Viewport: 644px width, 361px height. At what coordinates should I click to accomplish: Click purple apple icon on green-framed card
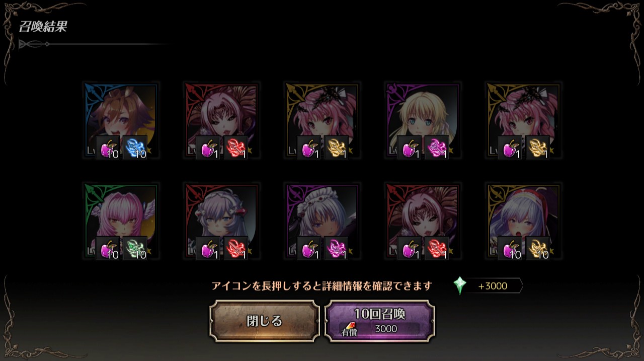click(108, 248)
